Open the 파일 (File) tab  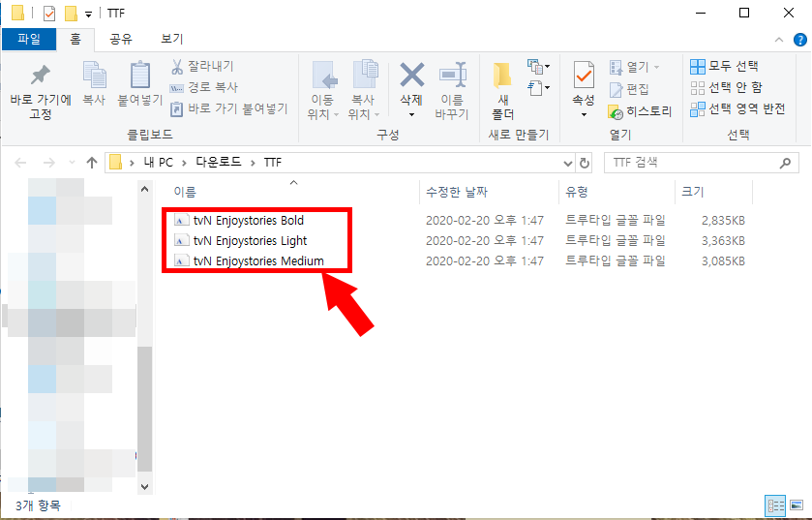29,39
